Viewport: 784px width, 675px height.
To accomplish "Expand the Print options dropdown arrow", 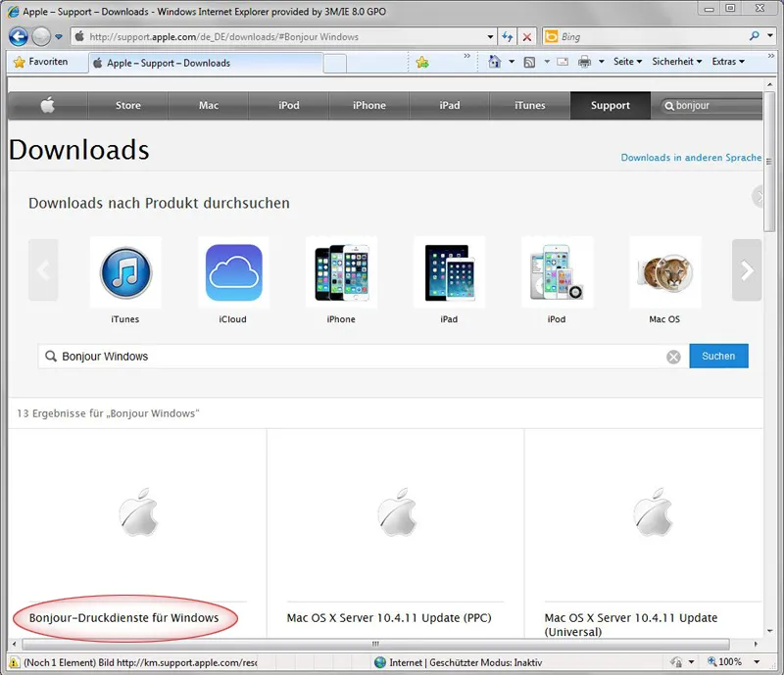I will click(x=602, y=62).
